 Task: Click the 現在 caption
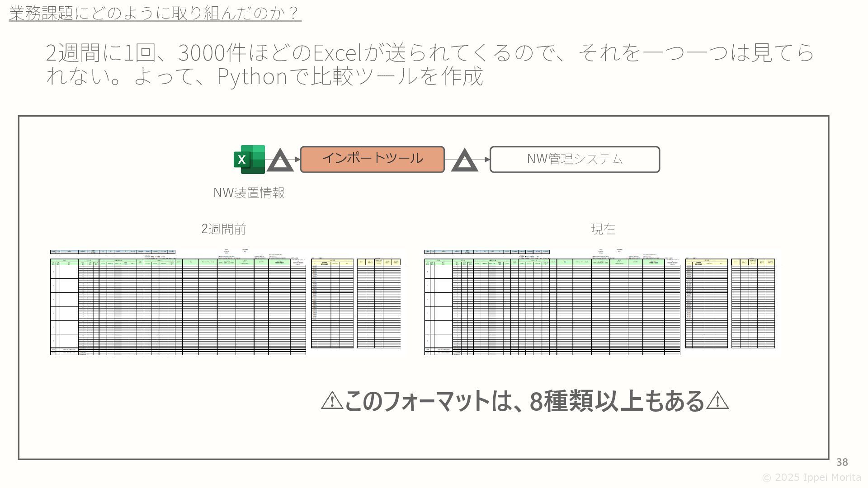603,229
